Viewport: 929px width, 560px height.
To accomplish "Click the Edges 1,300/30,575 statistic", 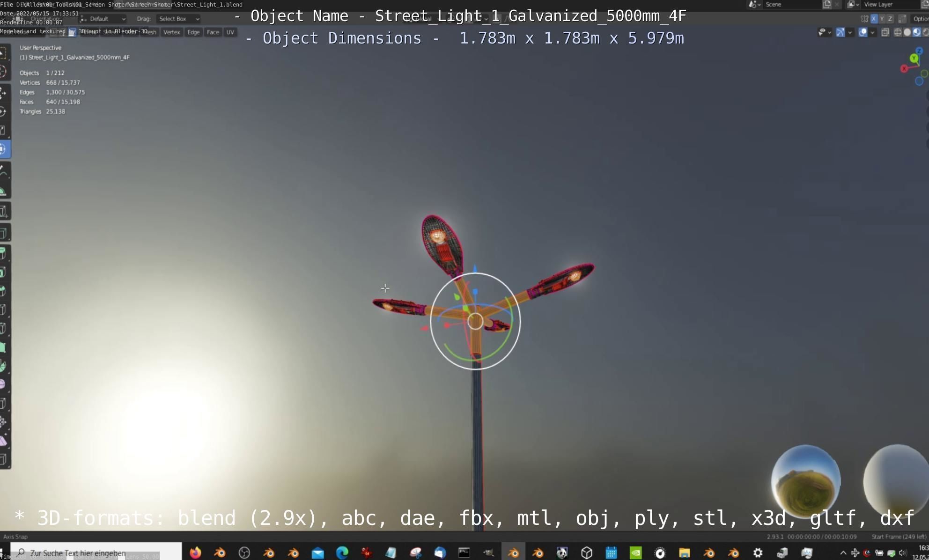I will click(x=52, y=92).
